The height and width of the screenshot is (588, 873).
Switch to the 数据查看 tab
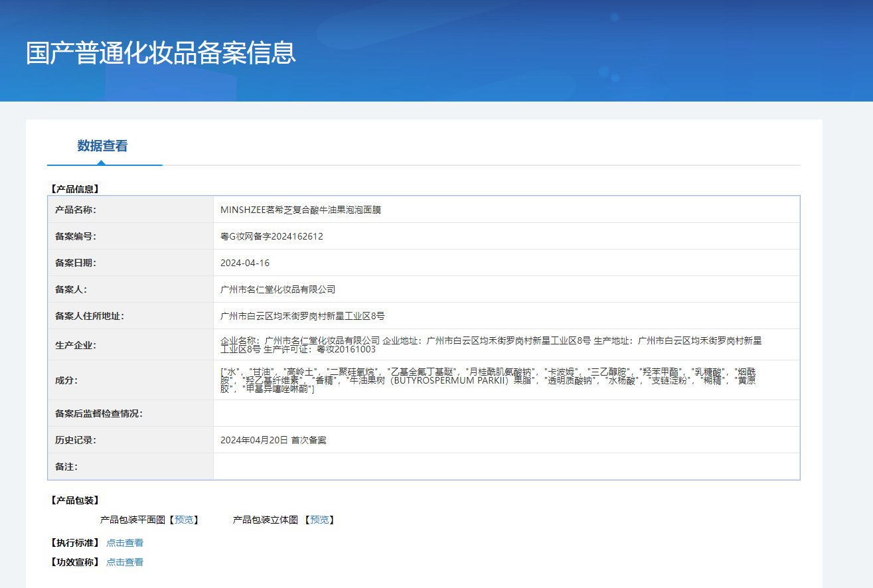point(102,146)
